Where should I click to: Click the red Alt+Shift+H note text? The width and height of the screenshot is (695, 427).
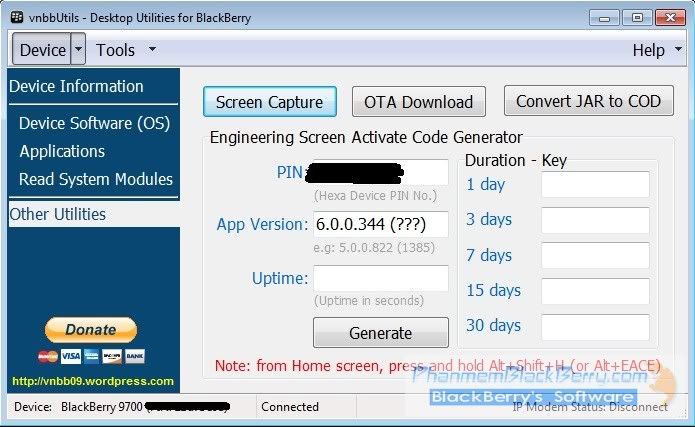click(x=437, y=366)
